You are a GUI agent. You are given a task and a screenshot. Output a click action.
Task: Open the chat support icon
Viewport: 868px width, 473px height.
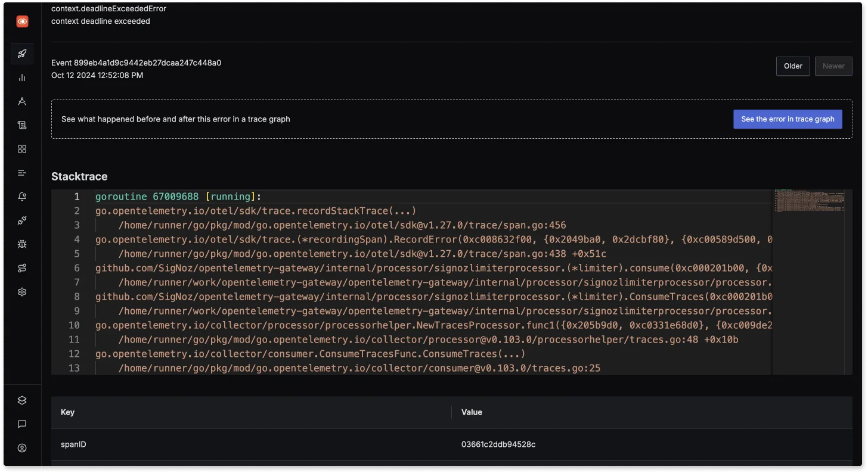point(22,424)
